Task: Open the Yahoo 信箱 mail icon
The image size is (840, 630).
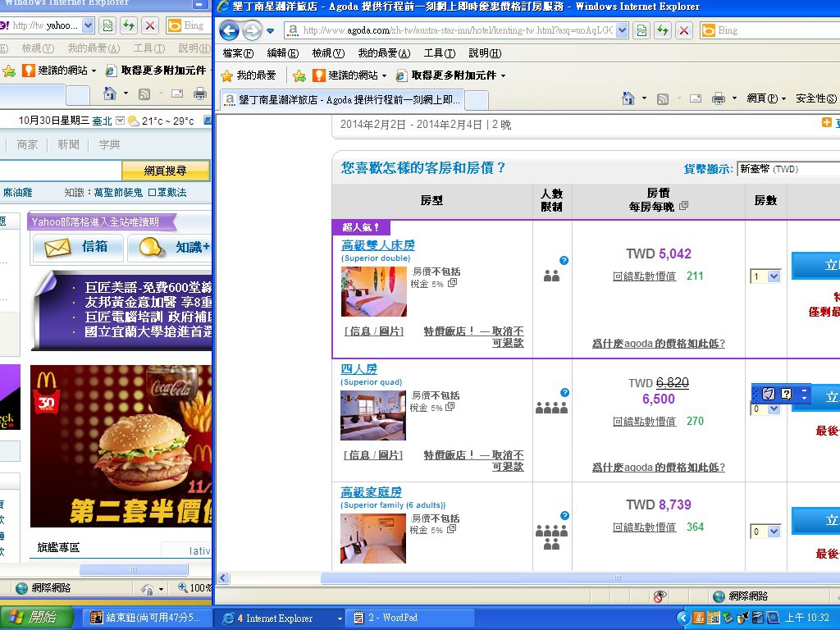Action: coord(57,248)
